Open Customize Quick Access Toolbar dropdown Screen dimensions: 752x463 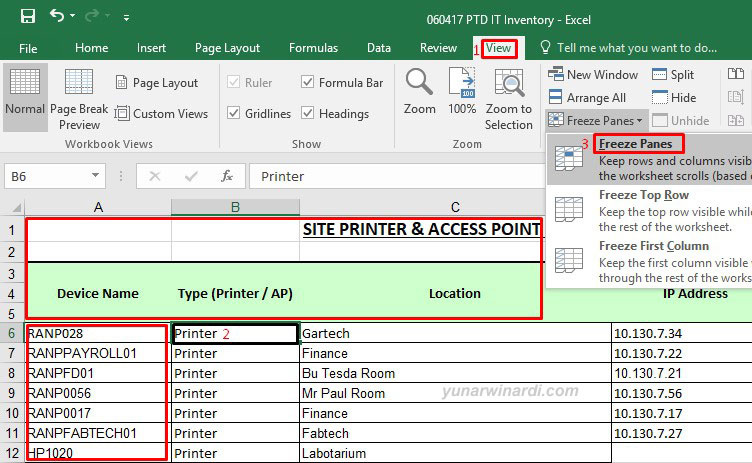[x=126, y=18]
